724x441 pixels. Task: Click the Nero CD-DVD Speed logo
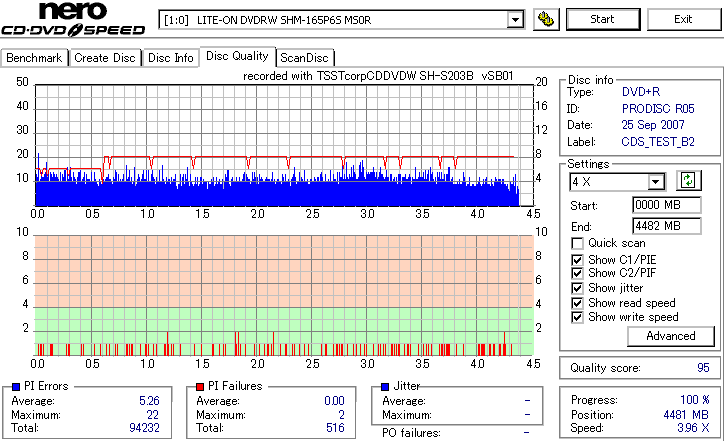(x=72, y=19)
